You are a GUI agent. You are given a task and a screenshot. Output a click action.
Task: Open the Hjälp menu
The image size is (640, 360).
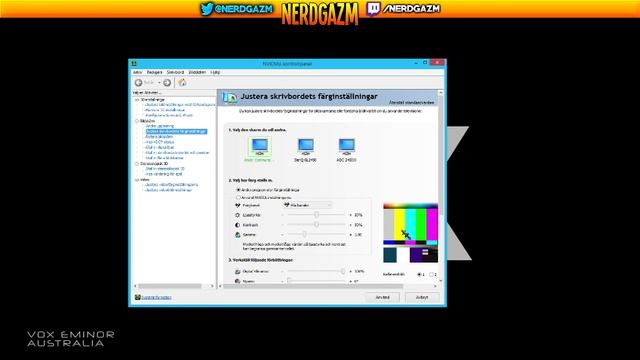pos(216,72)
